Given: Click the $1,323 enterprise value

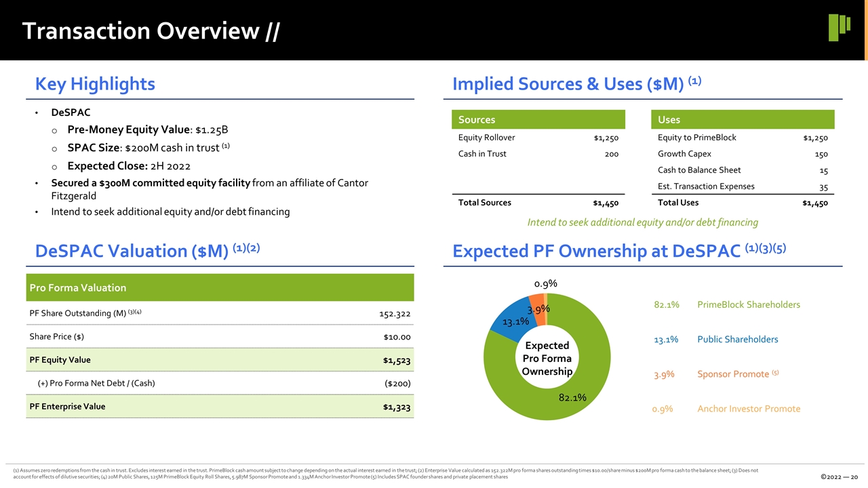Looking at the screenshot, I should click(x=397, y=407).
